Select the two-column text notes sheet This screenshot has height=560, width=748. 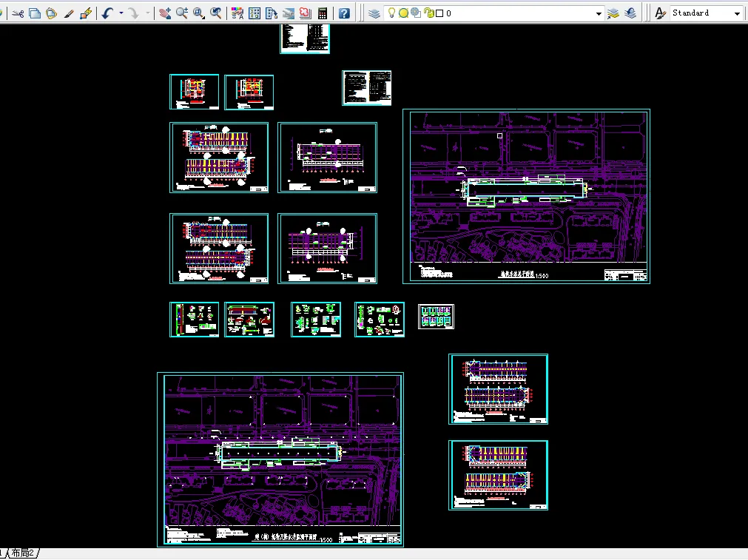(367, 88)
